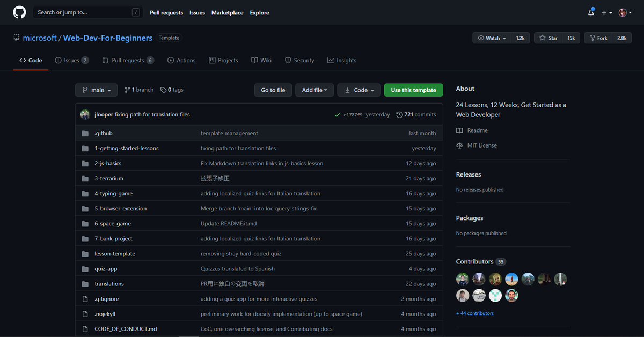Open the Releases heading link
The image size is (644, 337).
(469, 174)
